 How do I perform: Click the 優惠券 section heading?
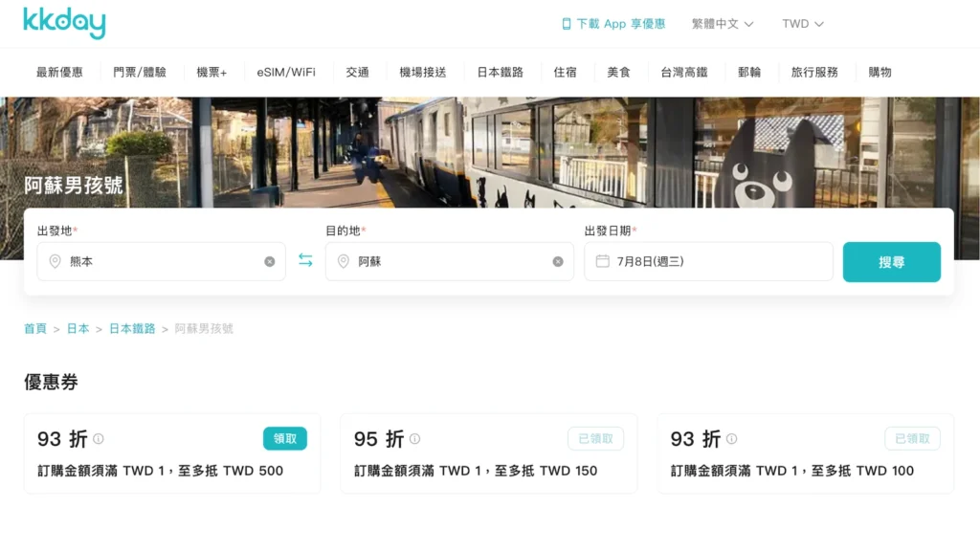pos(51,382)
